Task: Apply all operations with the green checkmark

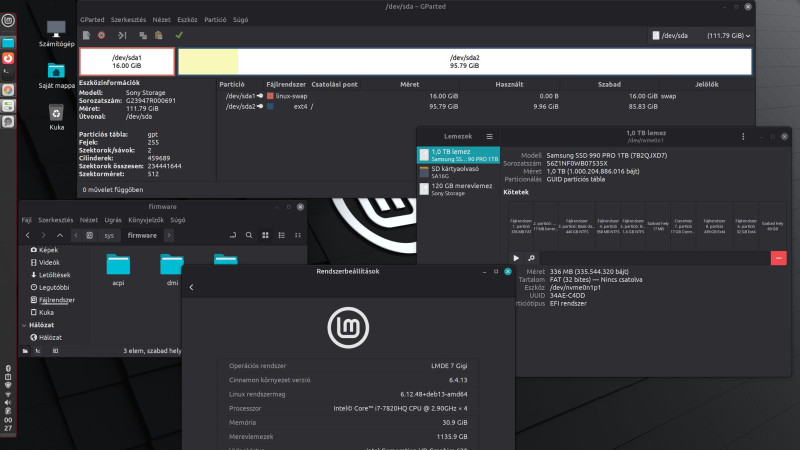Action: [179, 35]
